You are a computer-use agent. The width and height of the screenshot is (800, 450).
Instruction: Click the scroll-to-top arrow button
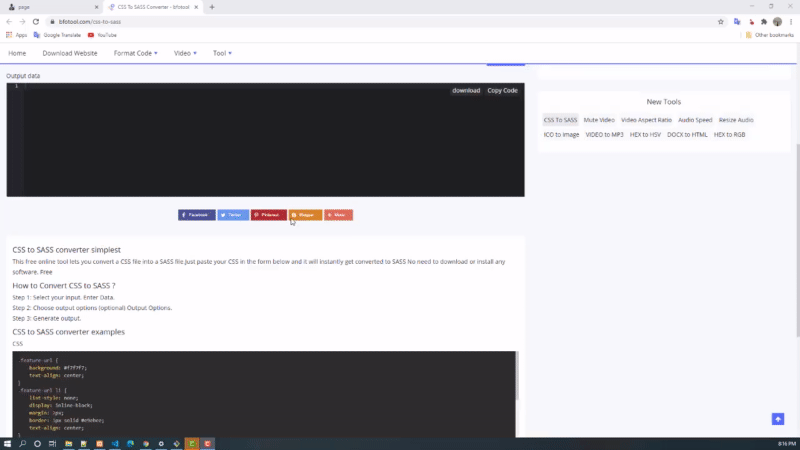click(778, 419)
